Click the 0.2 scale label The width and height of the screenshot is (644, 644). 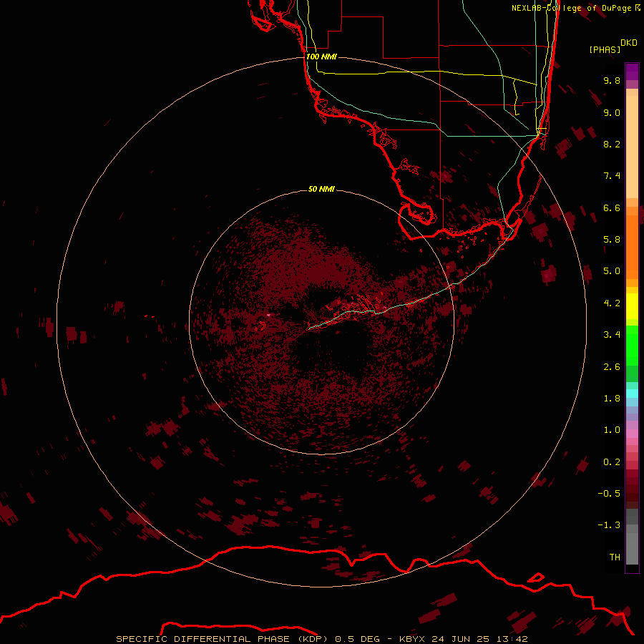point(612,462)
